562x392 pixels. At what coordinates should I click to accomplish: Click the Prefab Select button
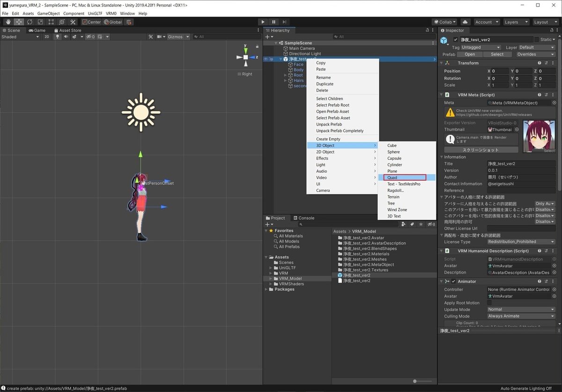coord(497,54)
